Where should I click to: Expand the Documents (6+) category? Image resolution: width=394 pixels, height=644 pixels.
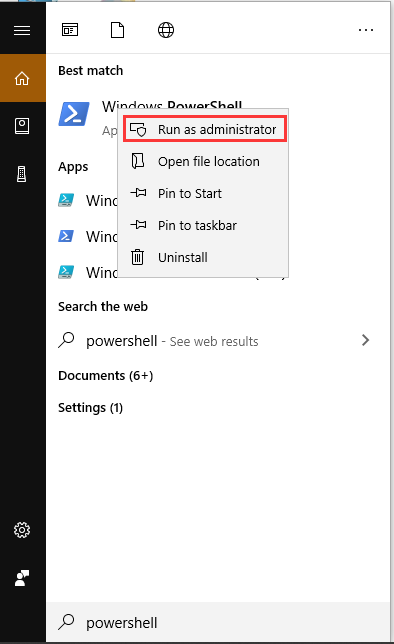coord(106,375)
